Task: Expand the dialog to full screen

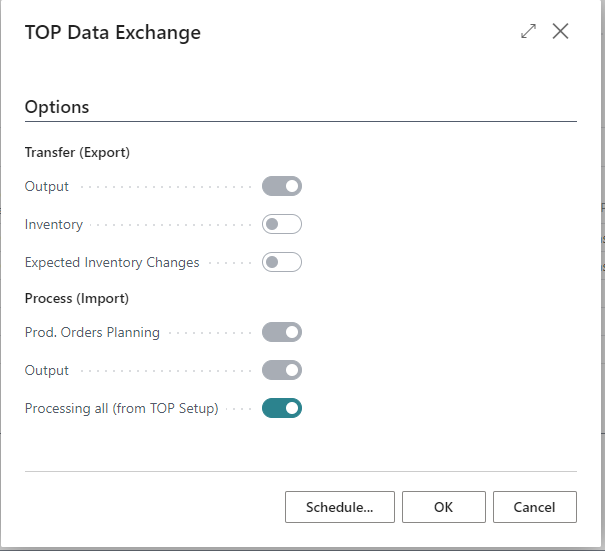Action: (528, 32)
